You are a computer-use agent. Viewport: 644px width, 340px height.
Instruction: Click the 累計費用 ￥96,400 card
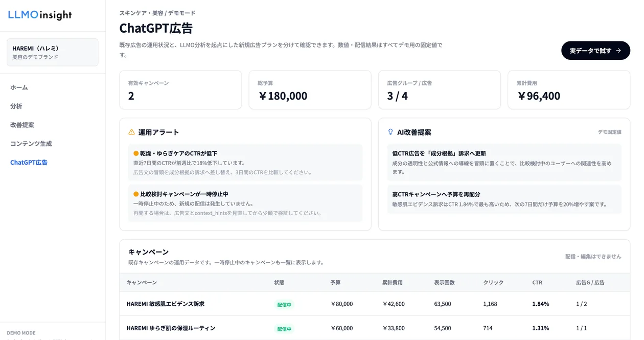tap(569, 90)
